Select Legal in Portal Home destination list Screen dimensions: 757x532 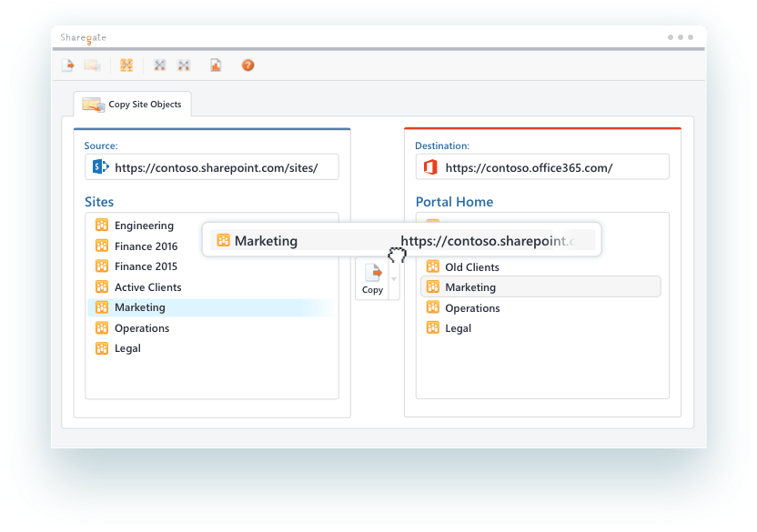tap(459, 328)
